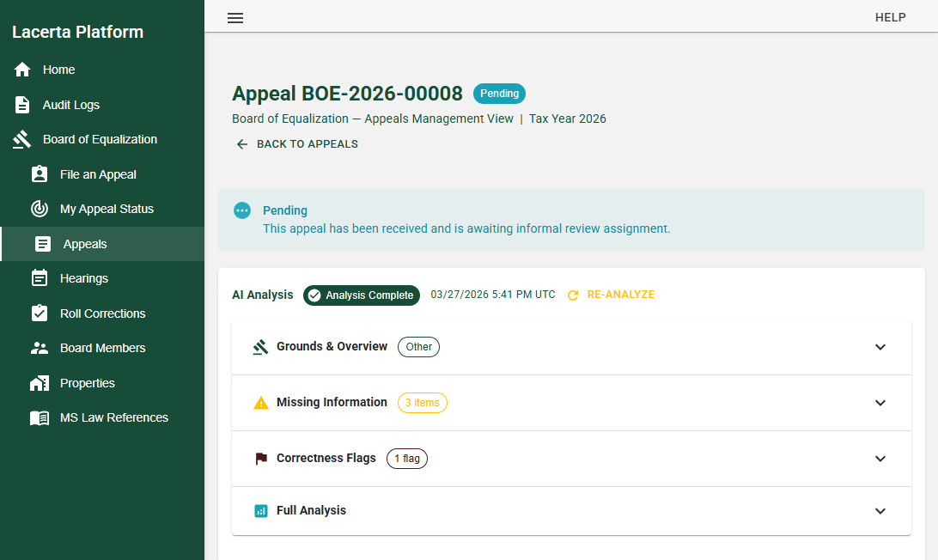Viewport: 938px width, 560px height.
Task: Open the hamburger menu at top left
Action: point(235,17)
